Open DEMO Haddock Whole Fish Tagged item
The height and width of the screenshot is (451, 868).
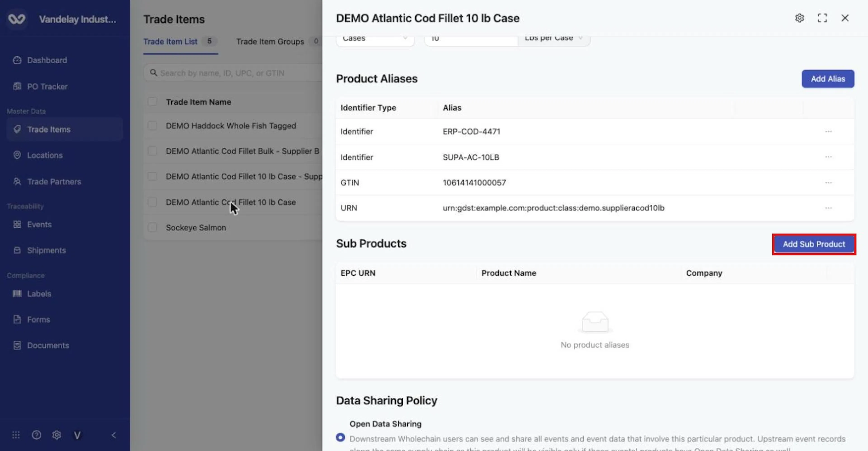pos(231,126)
